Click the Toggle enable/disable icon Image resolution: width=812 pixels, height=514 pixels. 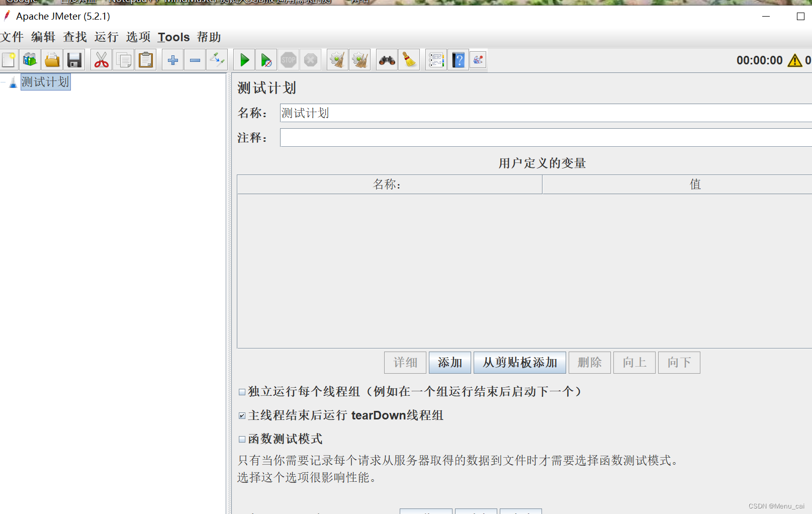(217, 60)
